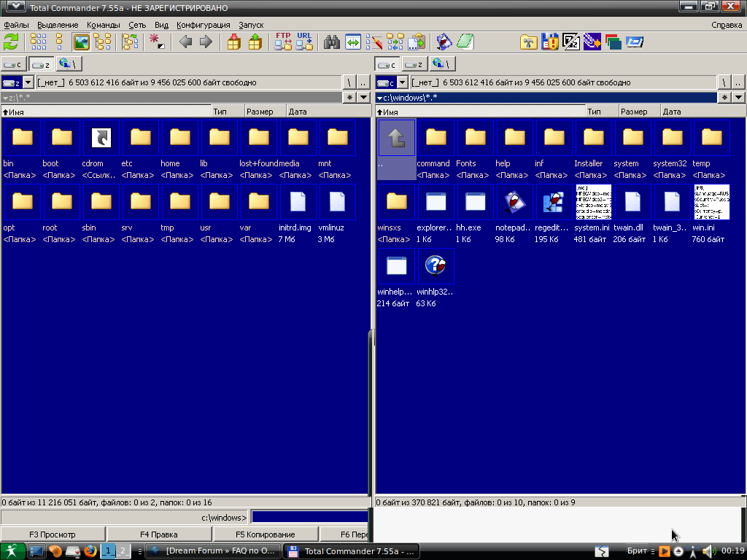Go back with the left arrow icon

point(185,42)
